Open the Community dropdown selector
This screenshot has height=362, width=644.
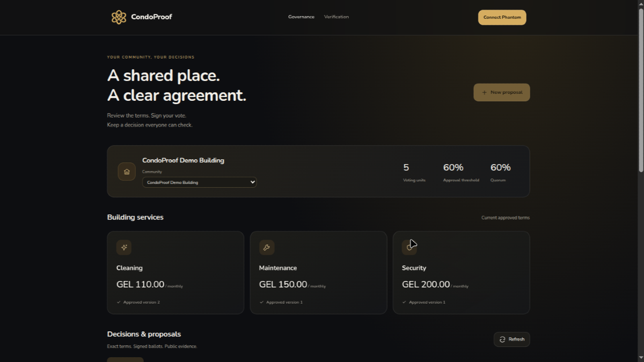[x=199, y=182]
